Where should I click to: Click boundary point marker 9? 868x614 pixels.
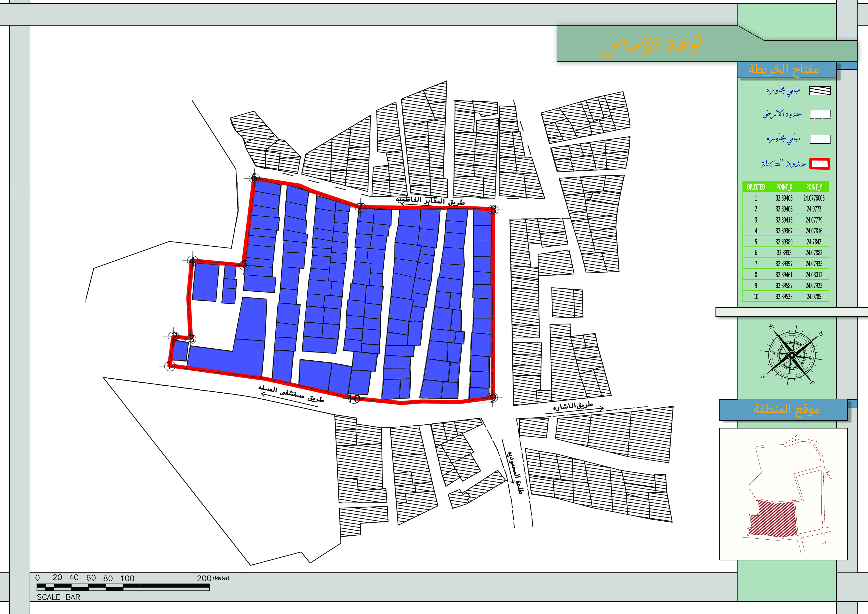pyautogui.click(x=492, y=397)
